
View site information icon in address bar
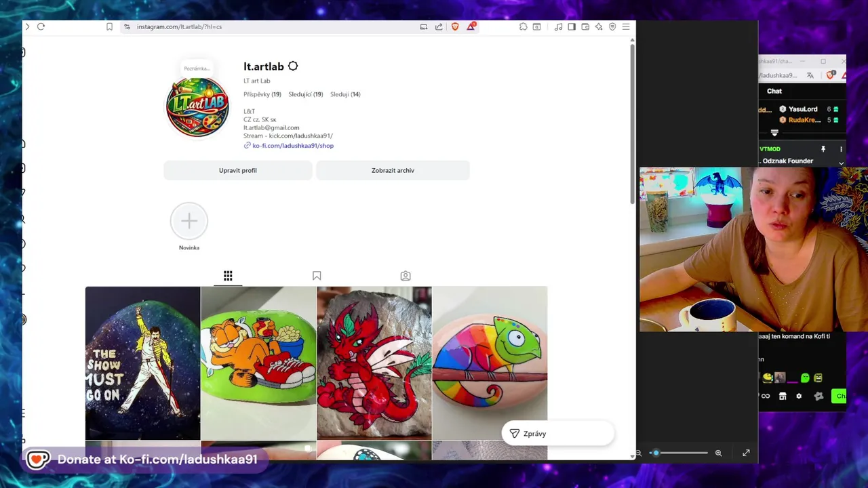127,26
